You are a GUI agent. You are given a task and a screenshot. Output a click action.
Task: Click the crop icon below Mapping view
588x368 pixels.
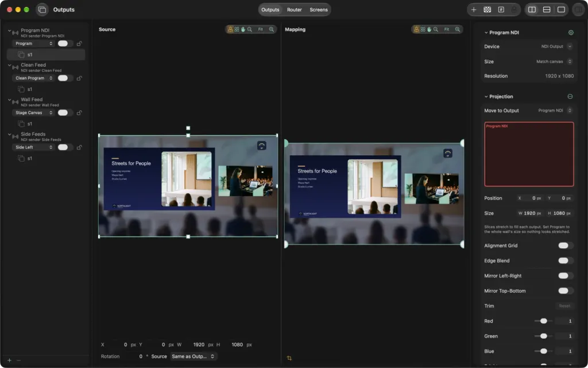click(289, 358)
